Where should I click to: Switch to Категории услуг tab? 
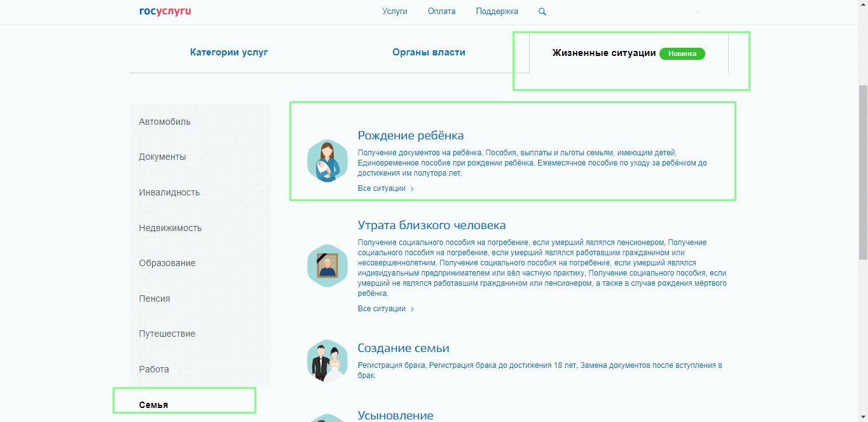[229, 52]
